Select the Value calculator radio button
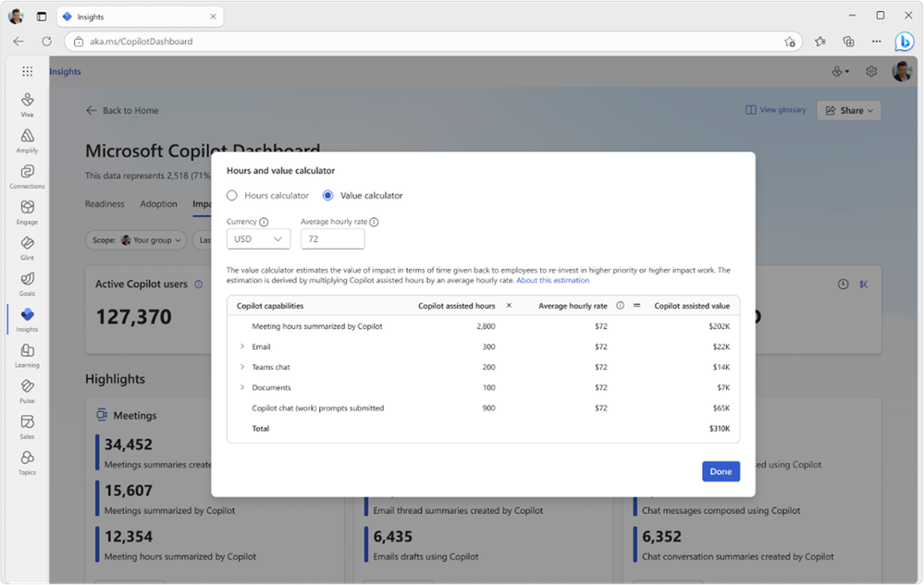Viewport: 924px width, 585px height. 327,195
